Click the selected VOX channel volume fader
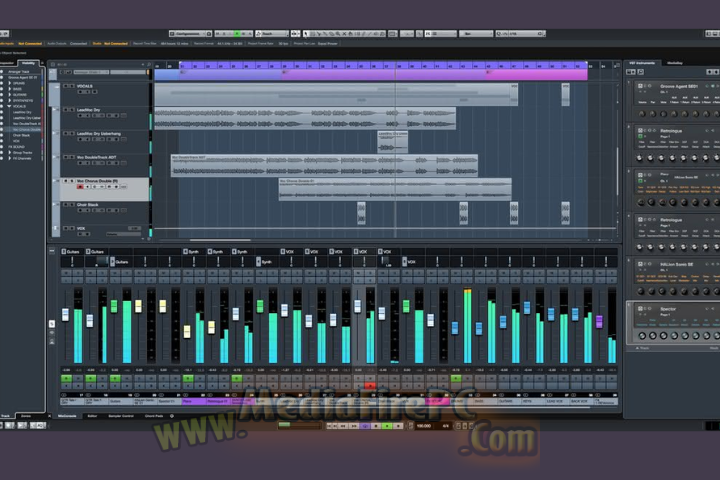Viewport: 720px width, 480px height. 357,306
